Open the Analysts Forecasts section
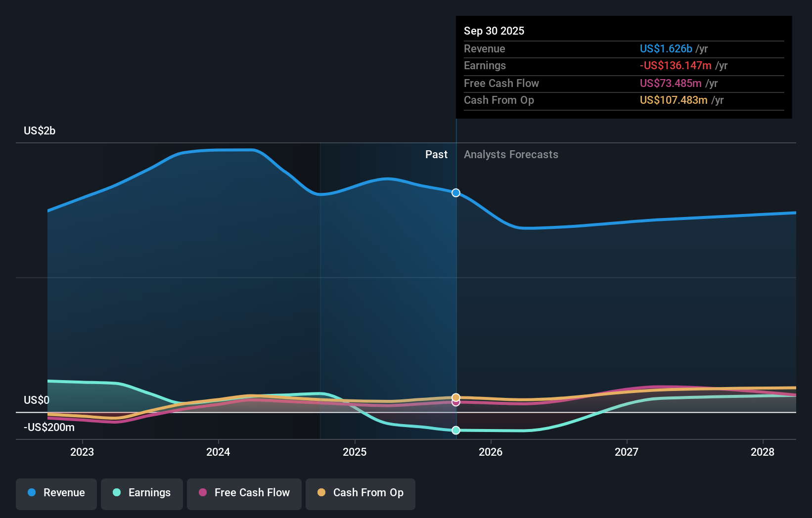Image resolution: width=812 pixels, height=518 pixels. click(511, 154)
